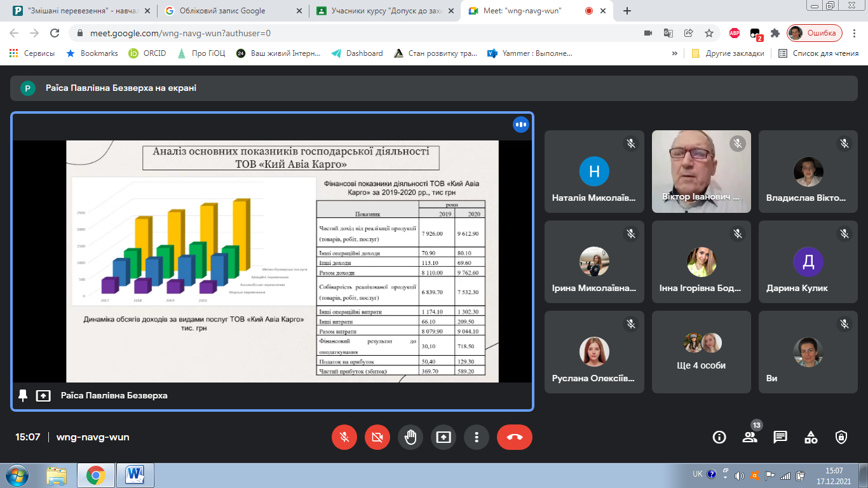The height and width of the screenshot is (488, 868).
Task: Unpin the presentation using the pin icon
Action: click(x=23, y=395)
